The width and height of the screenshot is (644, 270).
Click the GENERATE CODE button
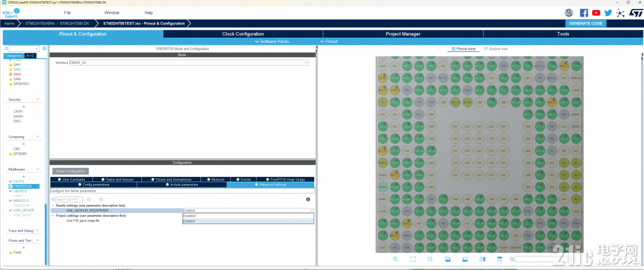[x=586, y=23]
